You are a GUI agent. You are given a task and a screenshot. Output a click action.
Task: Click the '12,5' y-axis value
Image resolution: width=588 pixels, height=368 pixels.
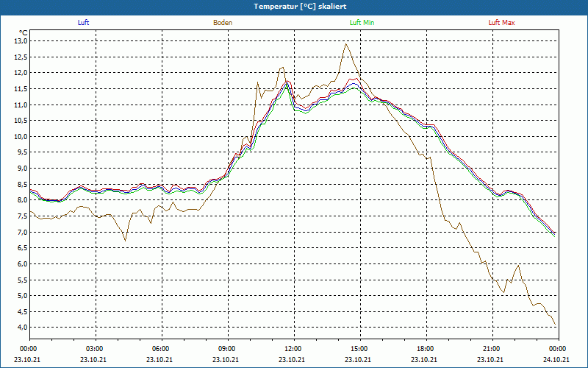tap(21, 57)
